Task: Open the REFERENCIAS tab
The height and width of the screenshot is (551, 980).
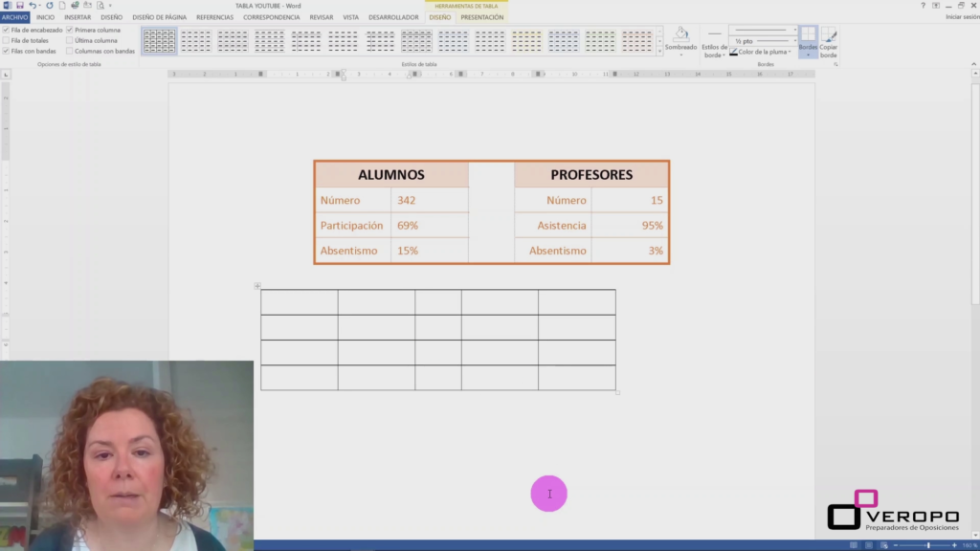Action: 214,17
